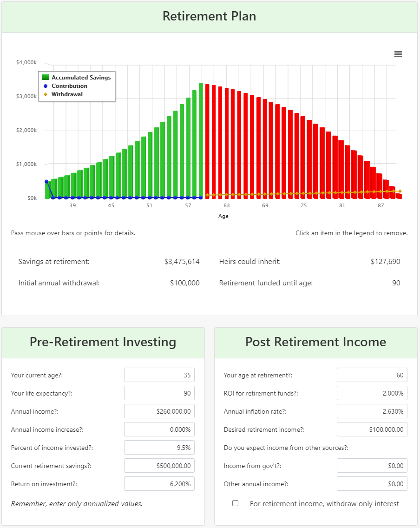Click 'Remember, enter only annualized values.' note
This screenshot has width=420, height=528.
click(77, 504)
